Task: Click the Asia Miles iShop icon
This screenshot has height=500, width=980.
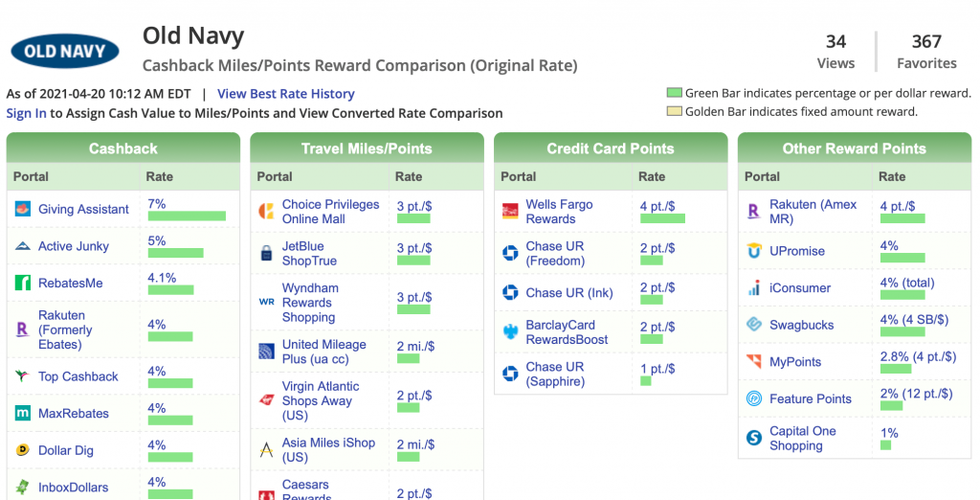Action: [266, 450]
